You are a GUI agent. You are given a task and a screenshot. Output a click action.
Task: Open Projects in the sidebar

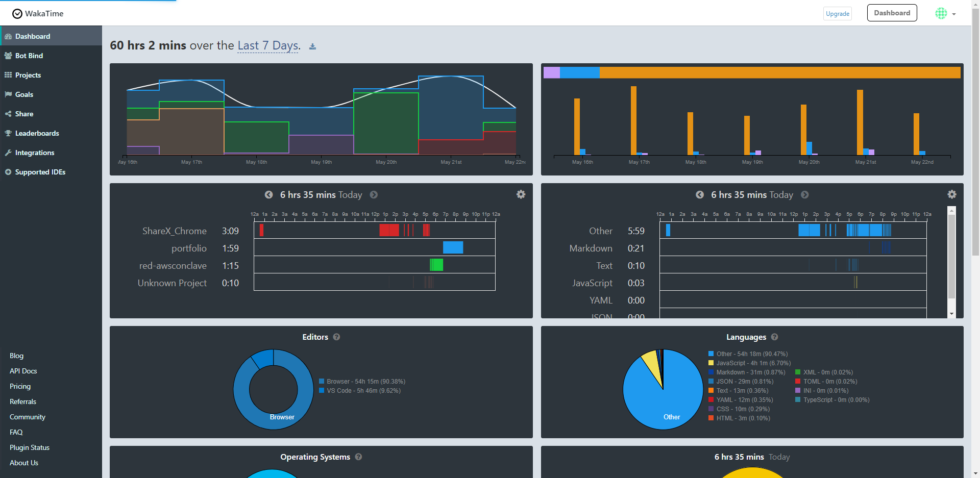tap(51, 75)
